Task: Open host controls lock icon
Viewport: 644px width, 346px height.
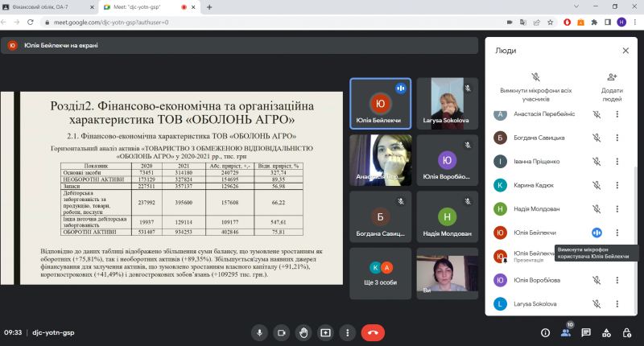Action: (627, 333)
